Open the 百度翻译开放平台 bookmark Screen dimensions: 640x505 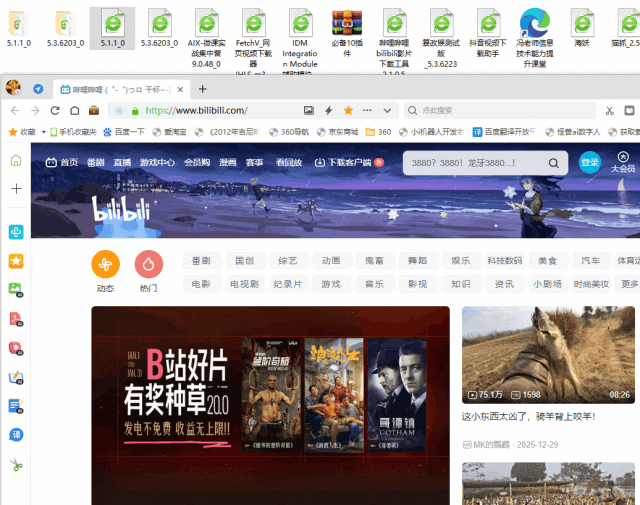pos(504,132)
